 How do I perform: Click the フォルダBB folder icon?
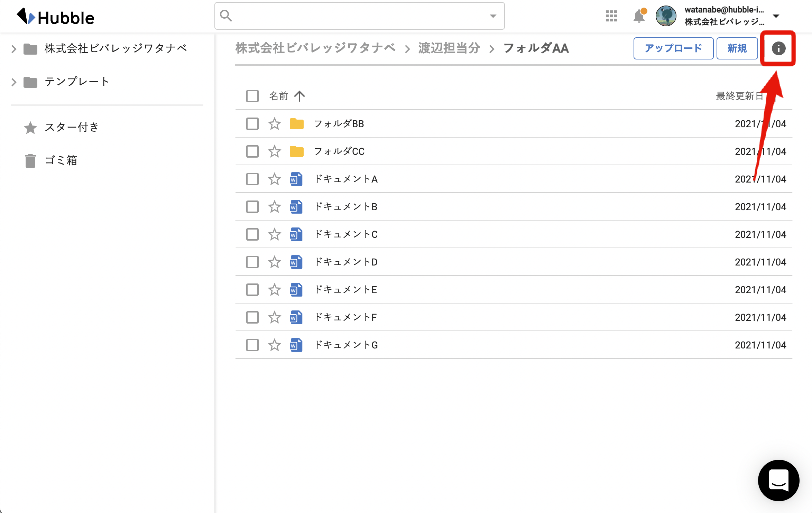296,124
